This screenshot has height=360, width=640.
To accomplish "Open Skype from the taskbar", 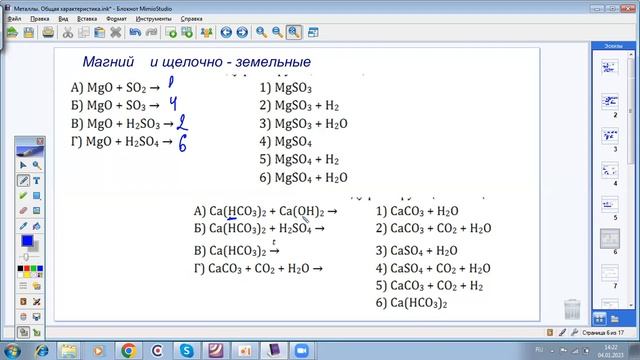I will click(x=187, y=351).
